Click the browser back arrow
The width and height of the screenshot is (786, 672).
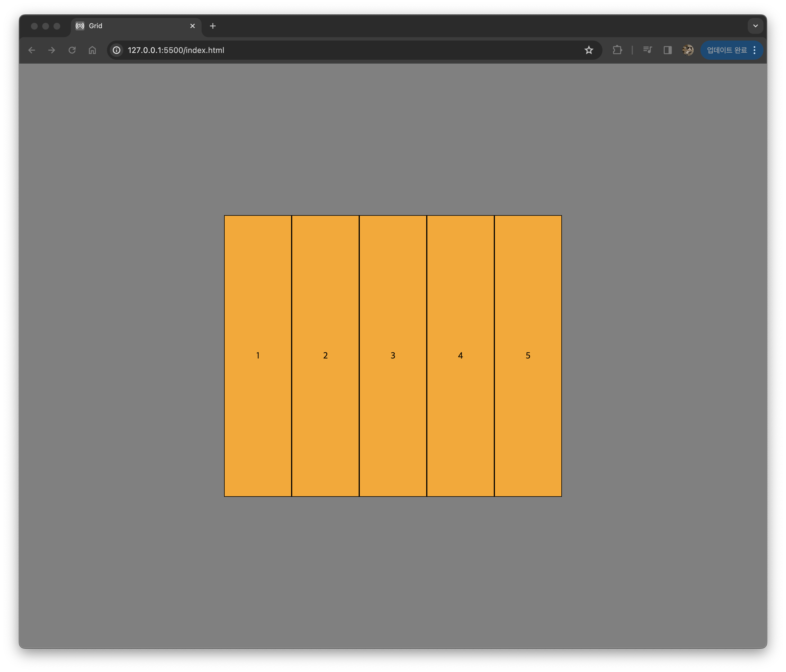pos(32,50)
